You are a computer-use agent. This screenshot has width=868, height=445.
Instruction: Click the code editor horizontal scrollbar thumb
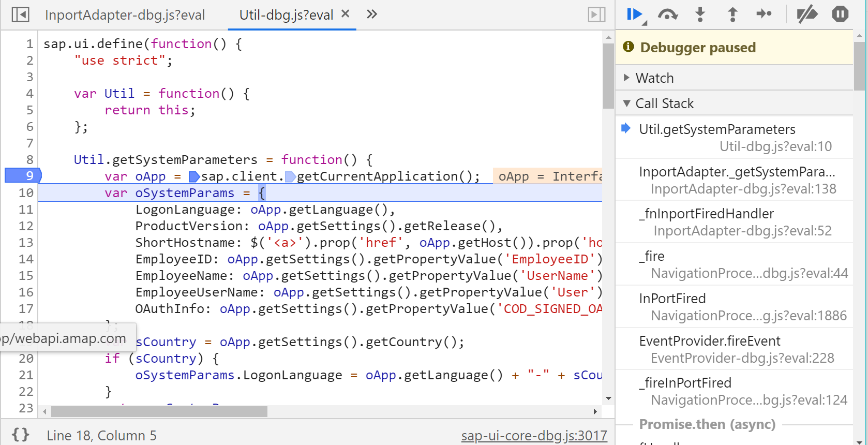[159, 411]
